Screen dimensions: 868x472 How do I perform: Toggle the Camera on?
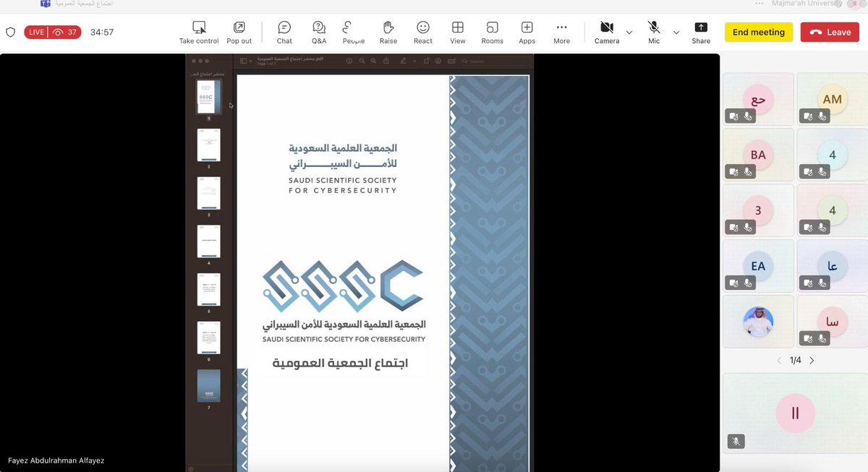coord(607,33)
